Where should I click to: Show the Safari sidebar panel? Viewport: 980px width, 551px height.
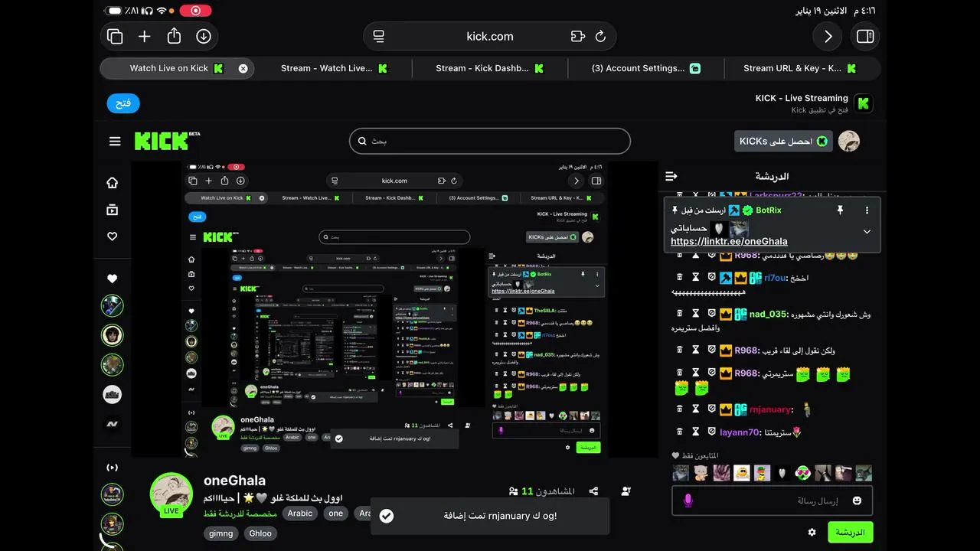coord(865,36)
